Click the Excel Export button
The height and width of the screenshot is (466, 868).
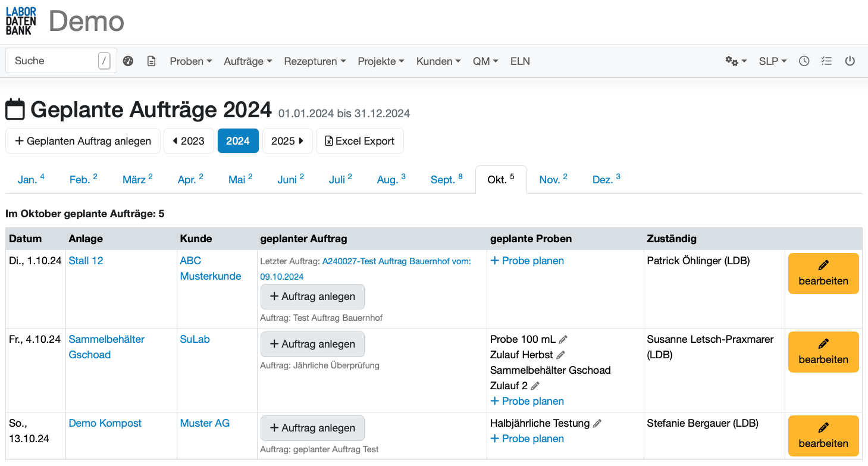coord(359,141)
